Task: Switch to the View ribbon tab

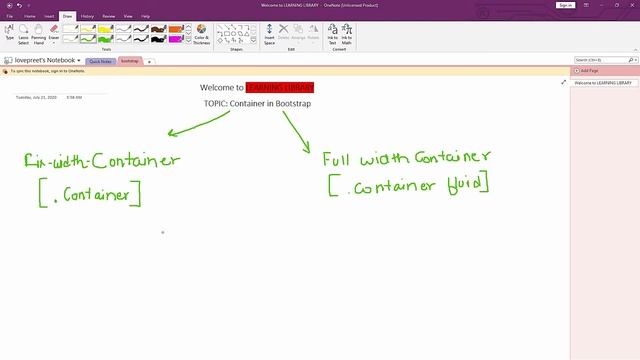Action: tap(128, 16)
